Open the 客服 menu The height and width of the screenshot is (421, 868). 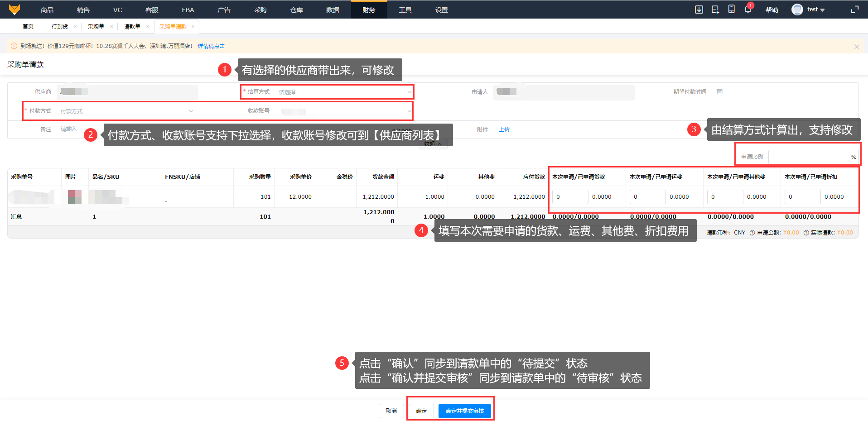tap(152, 10)
